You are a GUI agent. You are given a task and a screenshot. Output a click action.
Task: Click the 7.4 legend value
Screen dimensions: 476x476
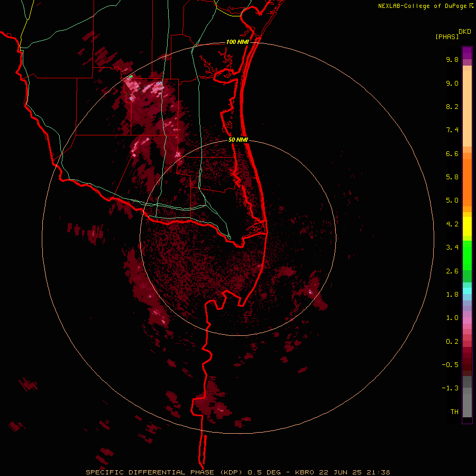[452, 130]
